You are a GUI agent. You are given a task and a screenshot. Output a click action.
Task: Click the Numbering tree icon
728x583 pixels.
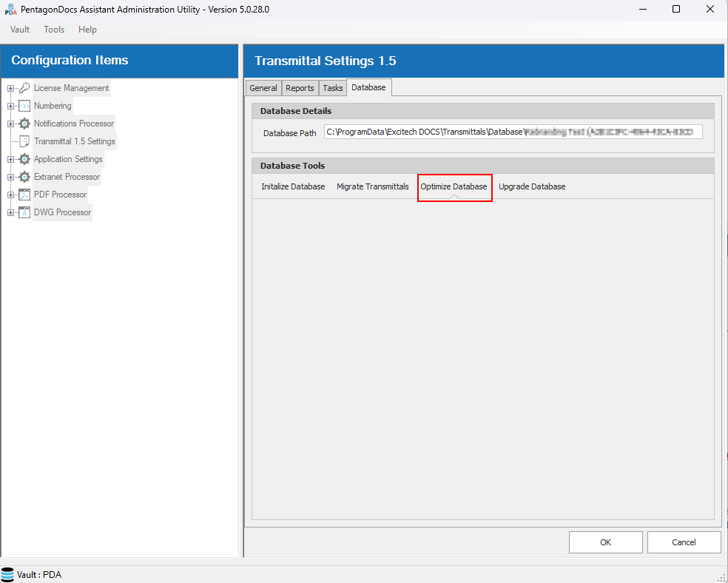coord(24,106)
